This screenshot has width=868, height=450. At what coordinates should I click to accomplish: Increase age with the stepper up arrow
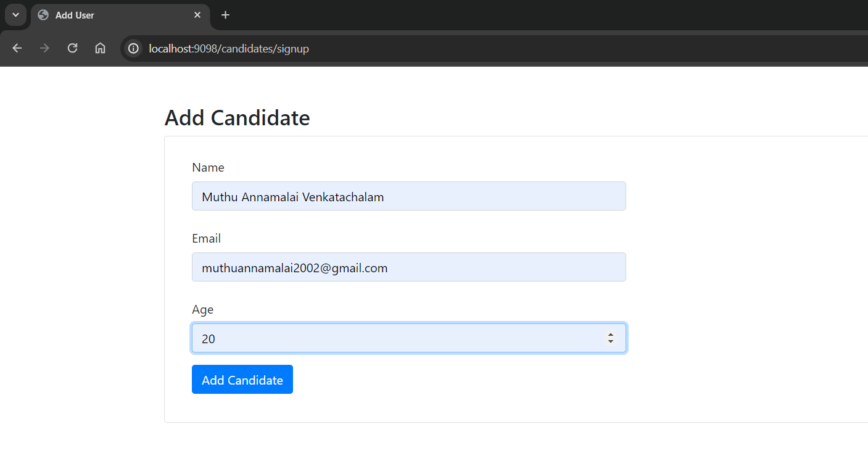[610, 335]
